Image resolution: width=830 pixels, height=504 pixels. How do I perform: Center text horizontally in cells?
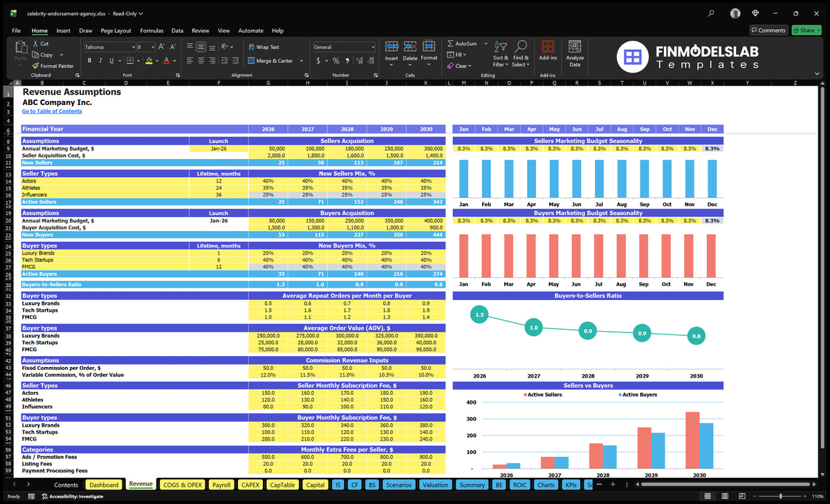[x=201, y=61]
